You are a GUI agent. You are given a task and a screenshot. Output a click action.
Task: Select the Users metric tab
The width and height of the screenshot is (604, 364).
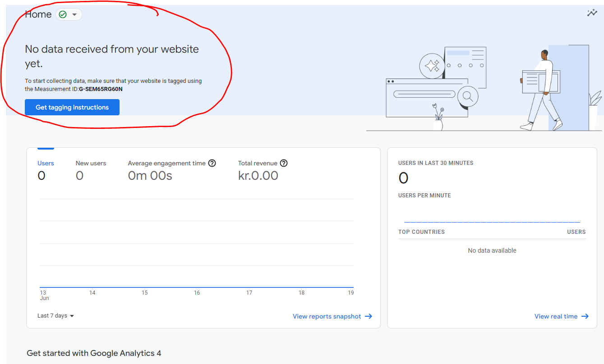click(46, 164)
